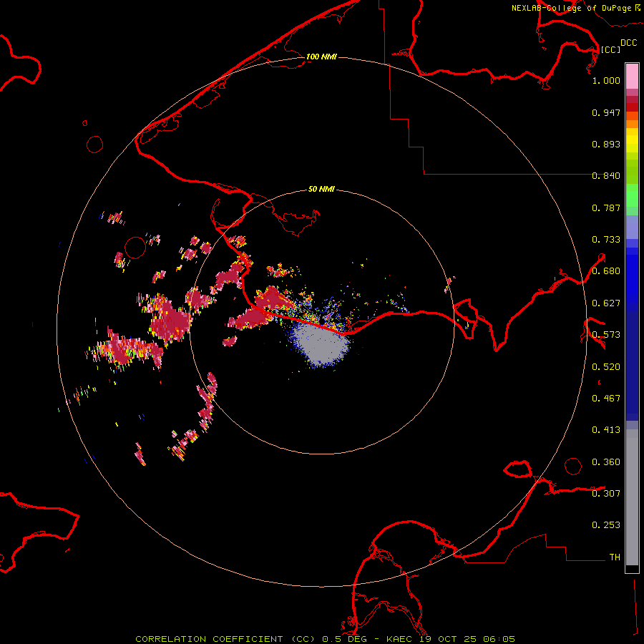
Task: Click the 0.467 scale value
Action: (606, 399)
